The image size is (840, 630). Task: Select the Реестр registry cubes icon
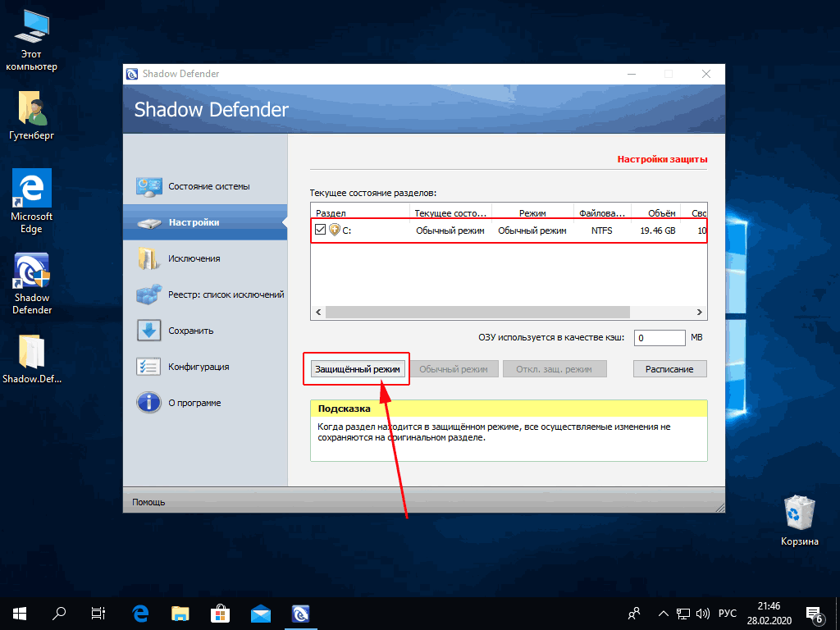point(149,294)
